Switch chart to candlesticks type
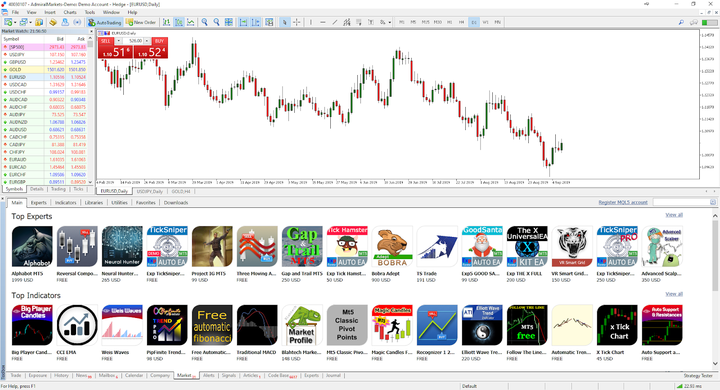The height and width of the screenshot is (390, 720). (x=179, y=22)
